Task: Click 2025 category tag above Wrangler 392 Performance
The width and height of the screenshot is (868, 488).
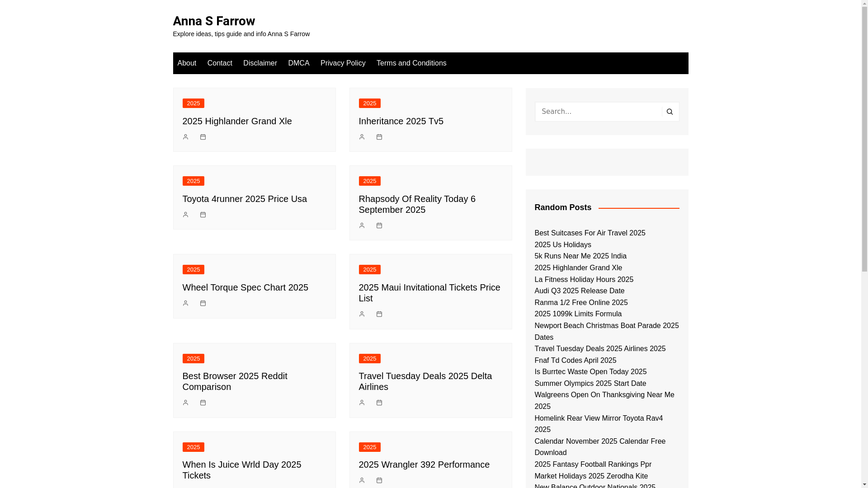Action: [x=370, y=447]
